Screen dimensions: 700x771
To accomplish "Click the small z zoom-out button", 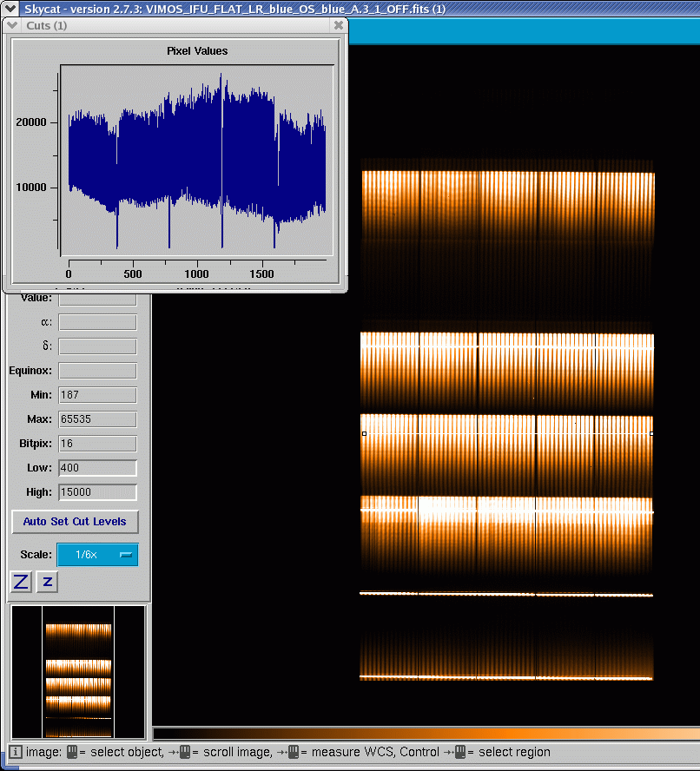I will [x=47, y=583].
